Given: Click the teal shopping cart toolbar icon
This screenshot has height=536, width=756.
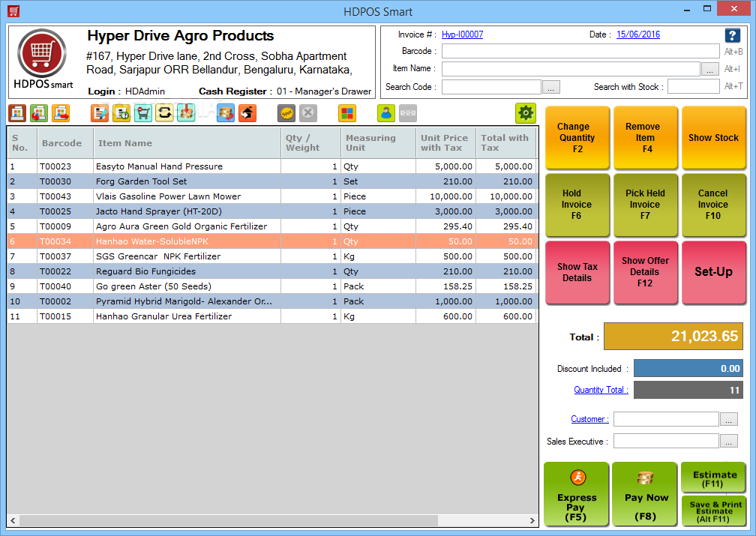Looking at the screenshot, I should (143, 113).
